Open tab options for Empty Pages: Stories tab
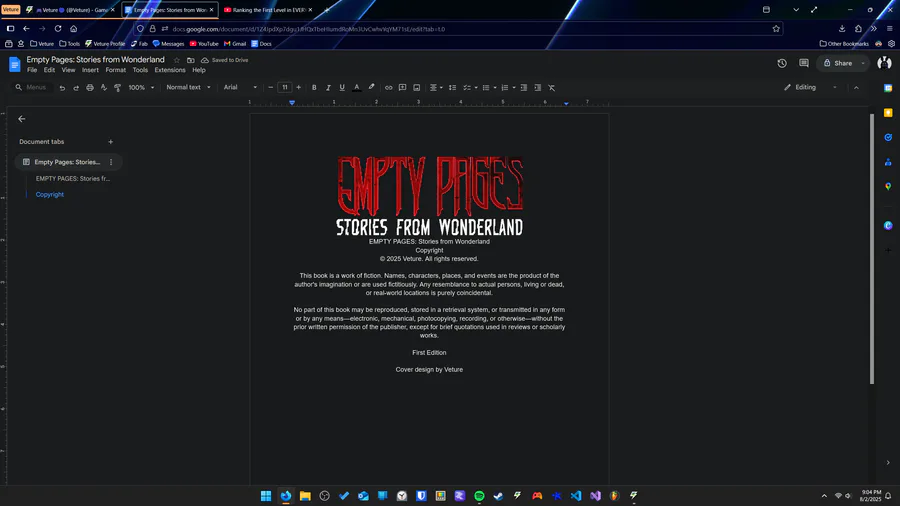900x506 pixels. tap(111, 162)
